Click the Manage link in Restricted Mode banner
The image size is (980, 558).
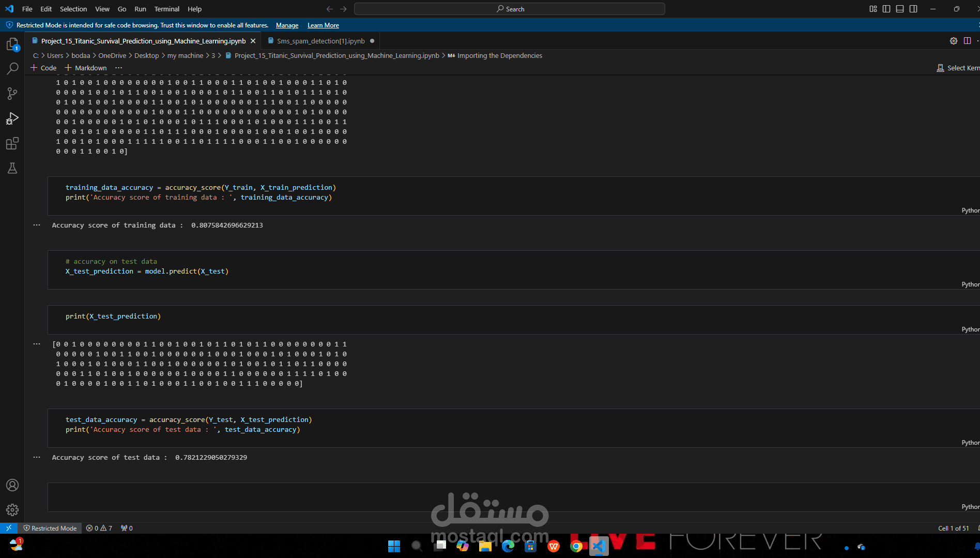coord(287,25)
